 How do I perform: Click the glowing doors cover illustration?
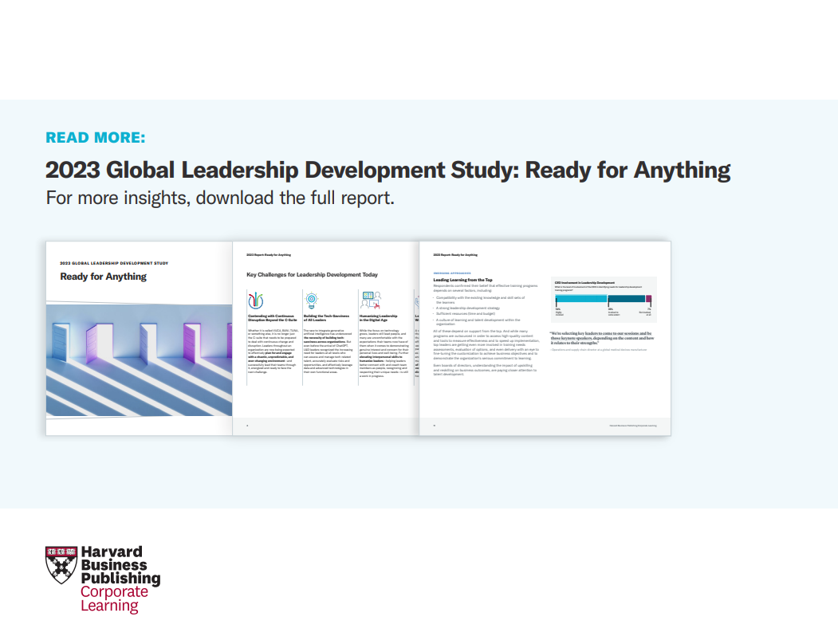pos(139,359)
